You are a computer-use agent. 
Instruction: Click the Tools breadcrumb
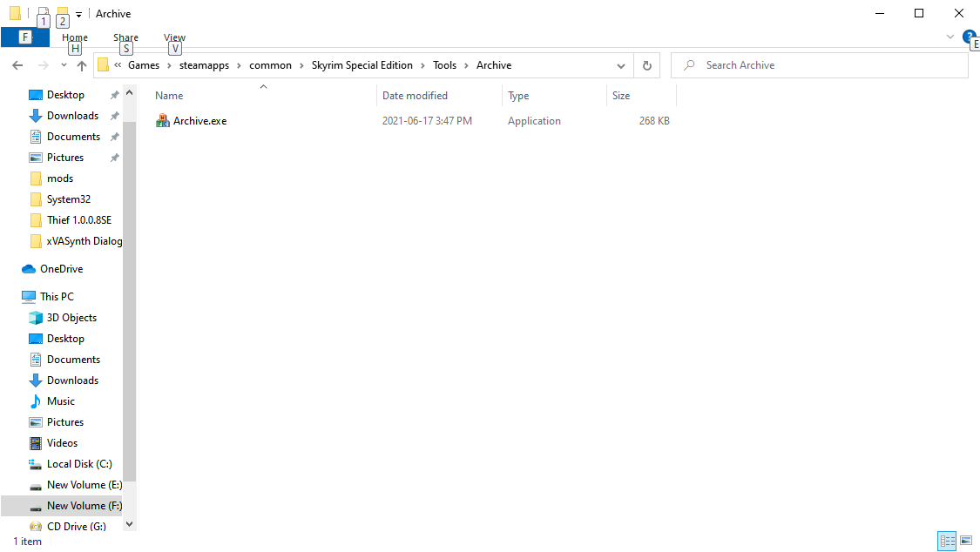pyautogui.click(x=444, y=65)
